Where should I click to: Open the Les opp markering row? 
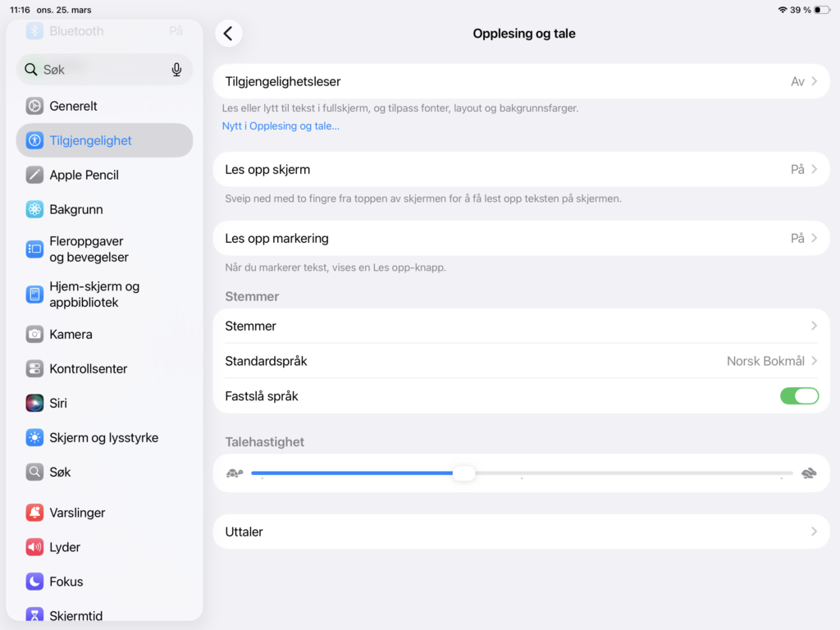[x=521, y=239]
